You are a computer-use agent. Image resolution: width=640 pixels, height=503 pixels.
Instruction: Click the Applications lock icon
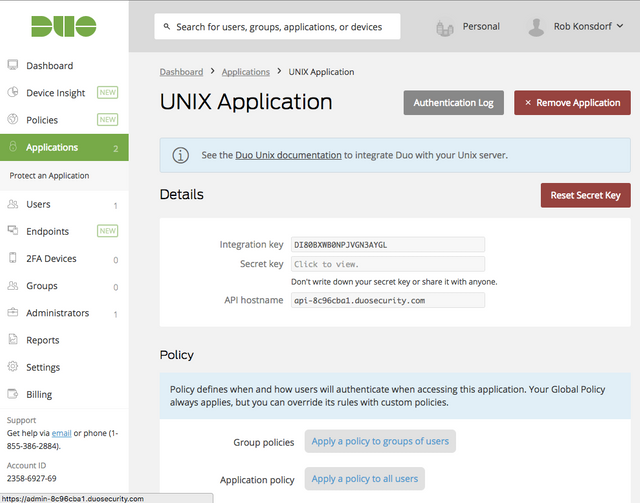click(13, 147)
